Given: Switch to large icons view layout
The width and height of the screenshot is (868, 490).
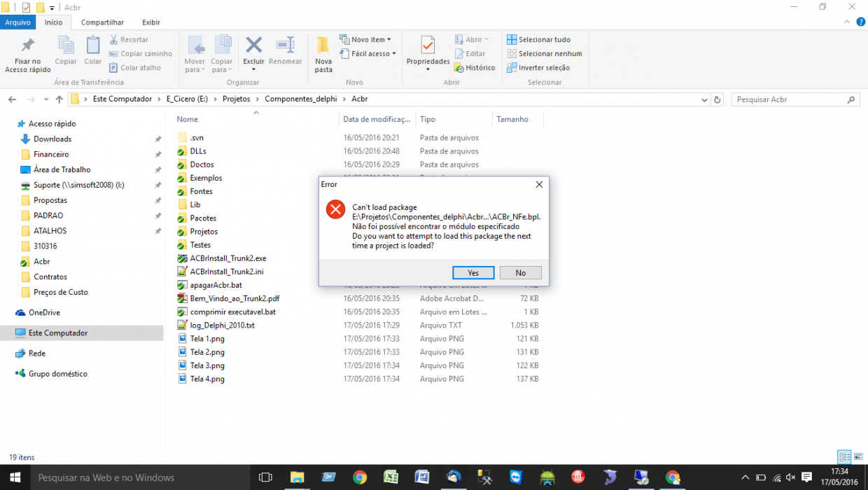Looking at the screenshot, I should click(x=858, y=456).
